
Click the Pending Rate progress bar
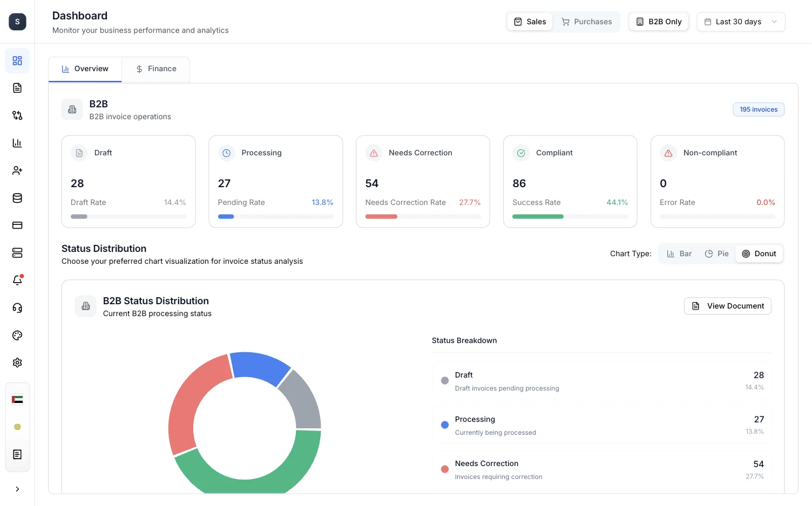(x=276, y=217)
